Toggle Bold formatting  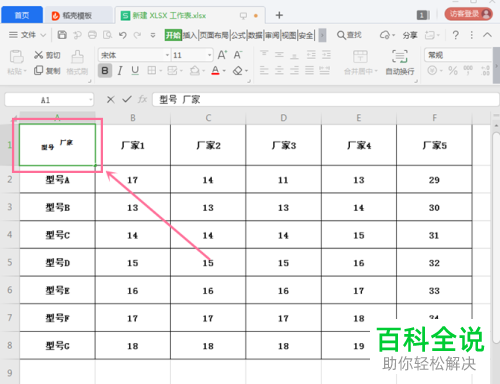pyautogui.click(x=105, y=70)
